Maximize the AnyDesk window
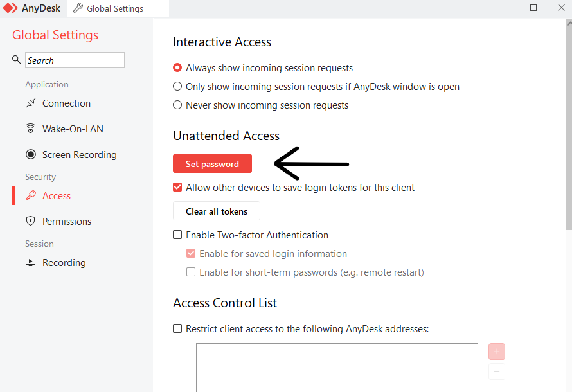572x392 pixels. pos(533,8)
